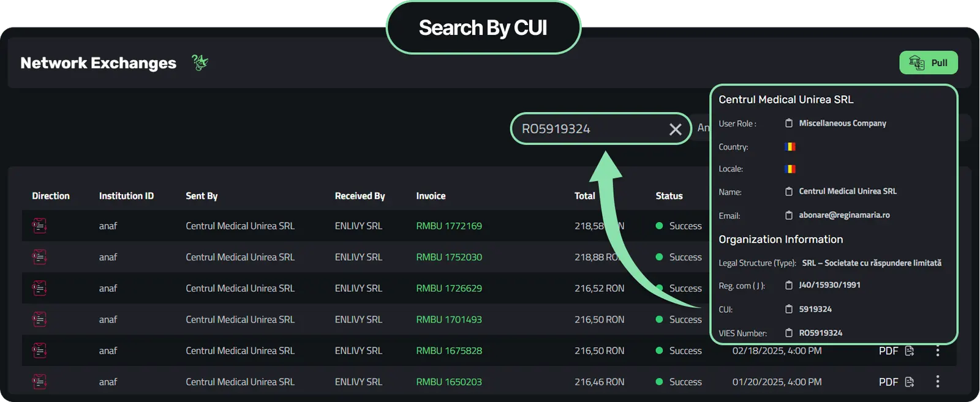Click the bird logo beside Network Exchanges

(200, 62)
